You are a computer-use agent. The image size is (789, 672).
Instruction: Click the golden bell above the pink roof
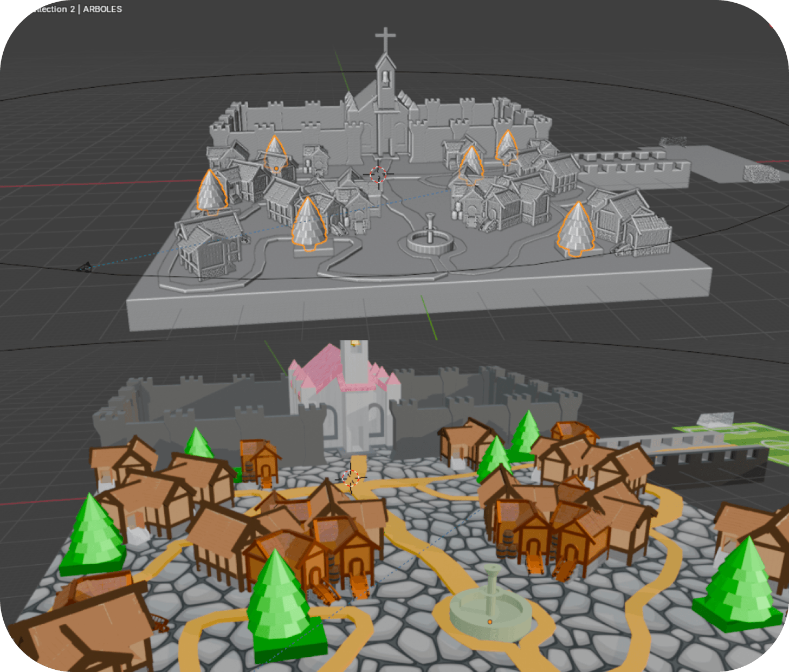[x=354, y=343]
